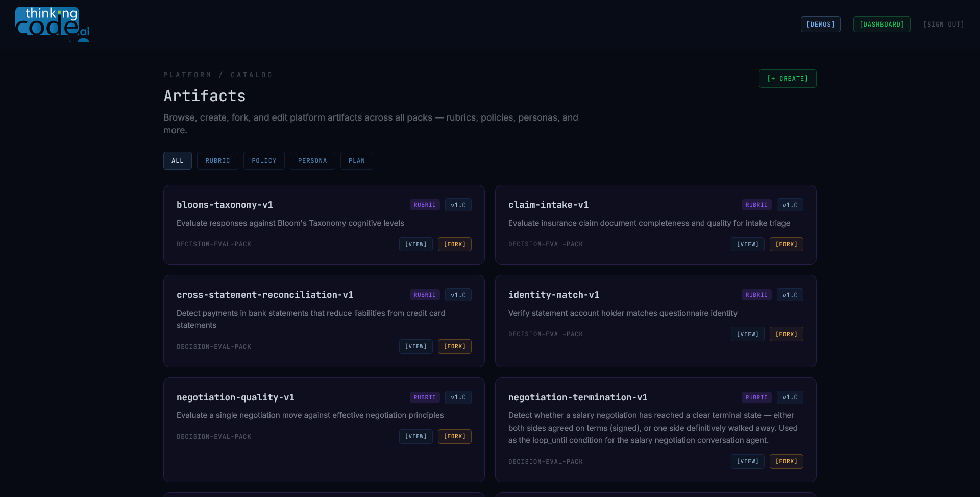The image size is (980, 497).
Task: Click v1.0 badge on negotiation-termination-v1 card
Action: (790, 397)
